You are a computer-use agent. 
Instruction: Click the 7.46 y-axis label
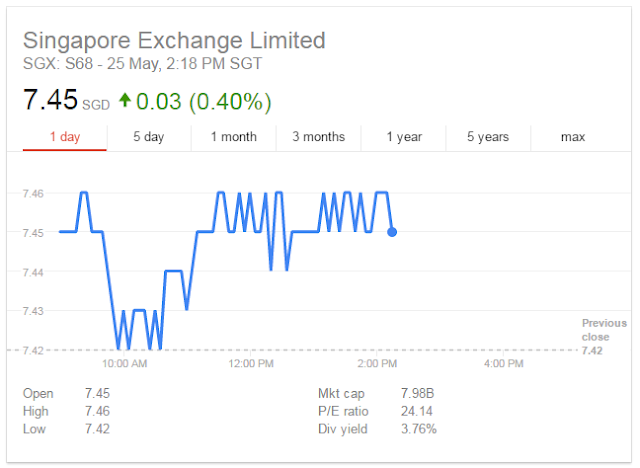pos(33,193)
